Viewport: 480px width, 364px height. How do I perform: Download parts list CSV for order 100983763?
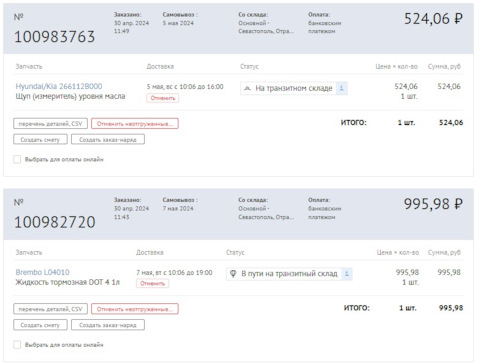coord(50,124)
